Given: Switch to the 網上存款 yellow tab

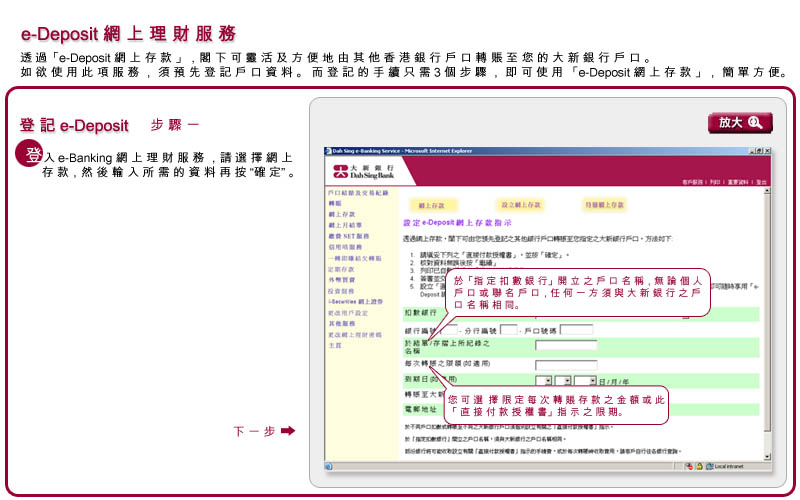Looking at the screenshot, I should [432, 205].
